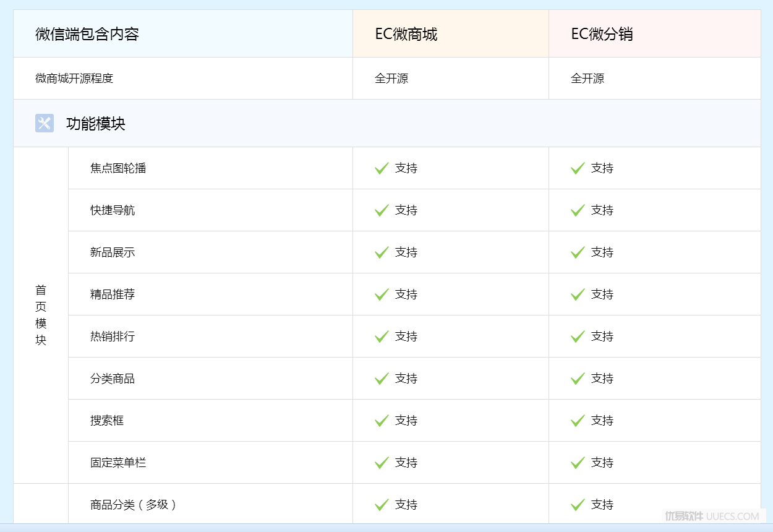Click EC微商城 checkmark in 热销排行 row
773x532 pixels.
click(x=382, y=337)
